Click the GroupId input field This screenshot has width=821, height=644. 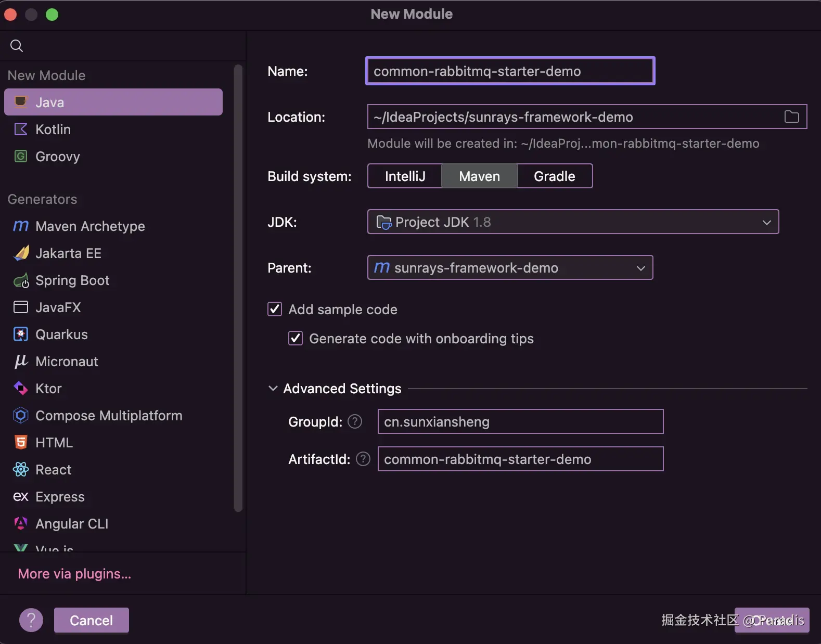click(520, 421)
